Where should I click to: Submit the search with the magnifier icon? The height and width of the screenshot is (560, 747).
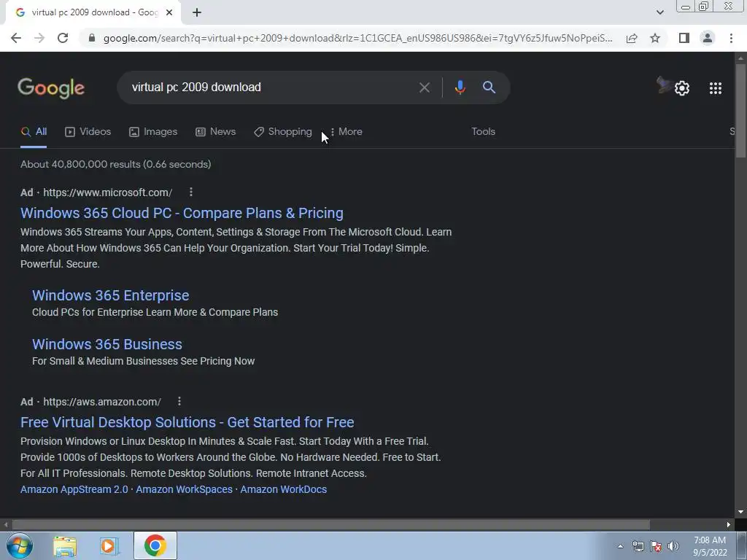pos(489,87)
